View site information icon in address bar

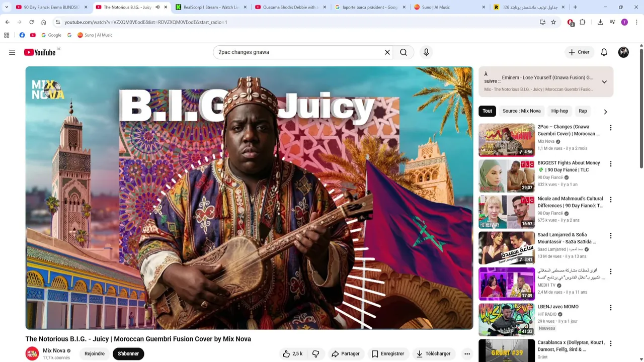58,22
